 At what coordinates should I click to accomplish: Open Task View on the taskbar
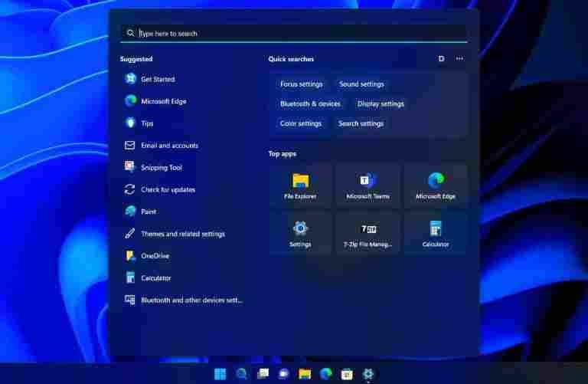click(x=263, y=374)
